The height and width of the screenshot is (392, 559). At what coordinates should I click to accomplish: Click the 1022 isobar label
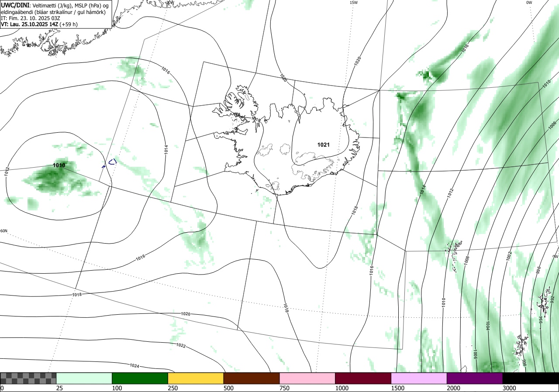(181, 345)
